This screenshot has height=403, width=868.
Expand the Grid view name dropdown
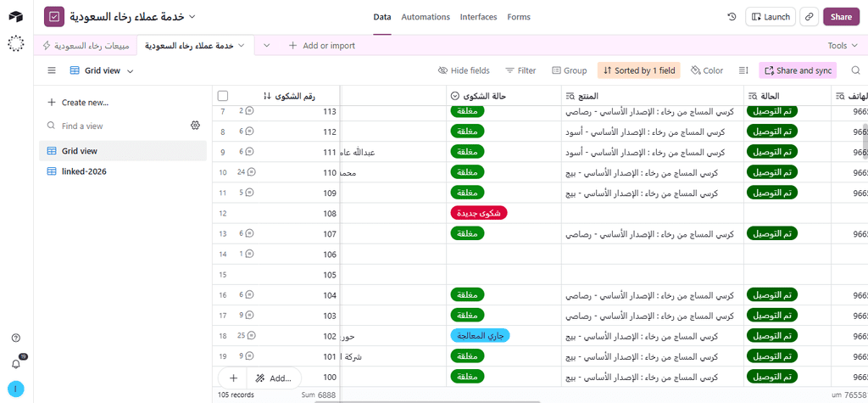(131, 71)
